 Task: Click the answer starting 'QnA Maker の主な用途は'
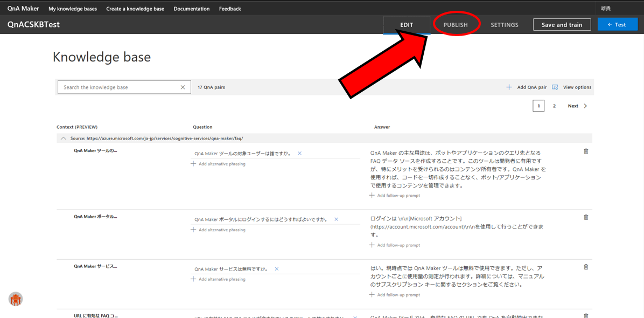[458, 169]
